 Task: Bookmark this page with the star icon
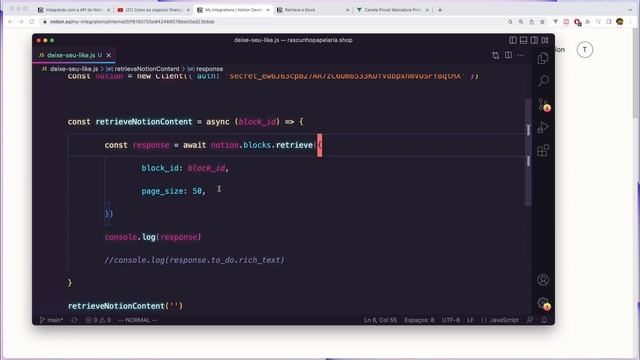542,22
